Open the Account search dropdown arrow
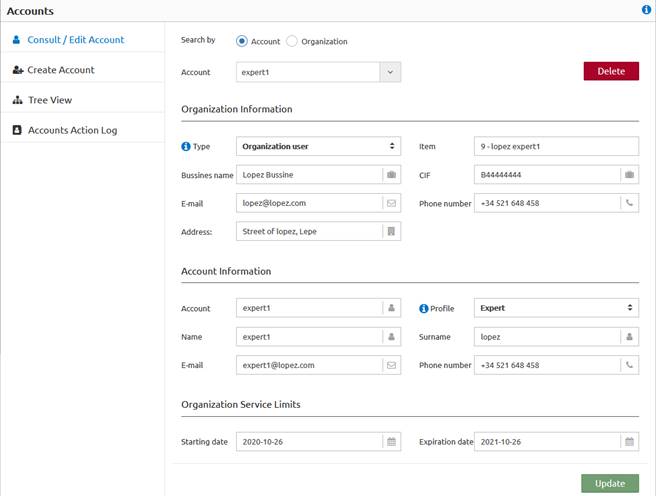This screenshot has width=656, height=496. (x=390, y=72)
